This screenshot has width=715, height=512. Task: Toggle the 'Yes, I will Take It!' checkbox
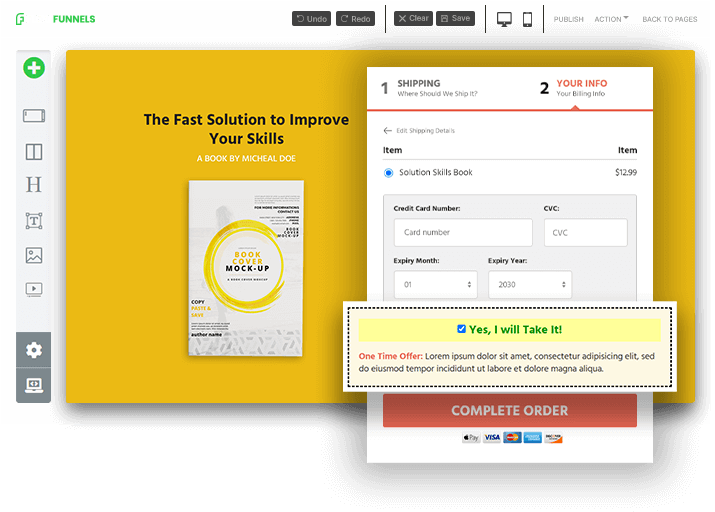pos(461,329)
